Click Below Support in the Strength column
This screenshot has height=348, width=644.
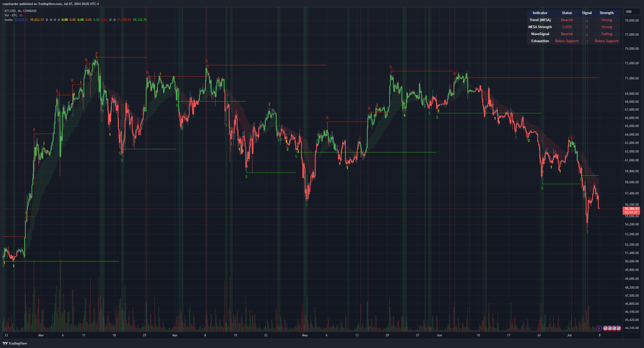[x=607, y=41]
